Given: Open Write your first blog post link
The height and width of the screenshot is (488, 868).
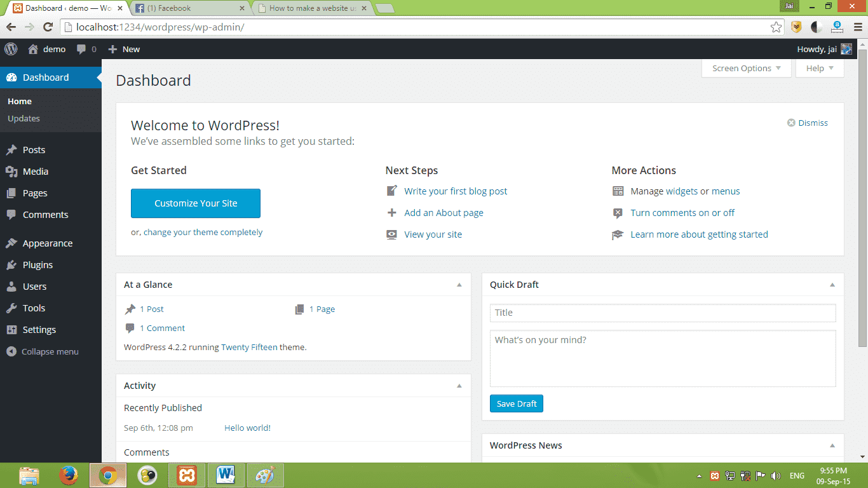Looking at the screenshot, I should [x=456, y=191].
